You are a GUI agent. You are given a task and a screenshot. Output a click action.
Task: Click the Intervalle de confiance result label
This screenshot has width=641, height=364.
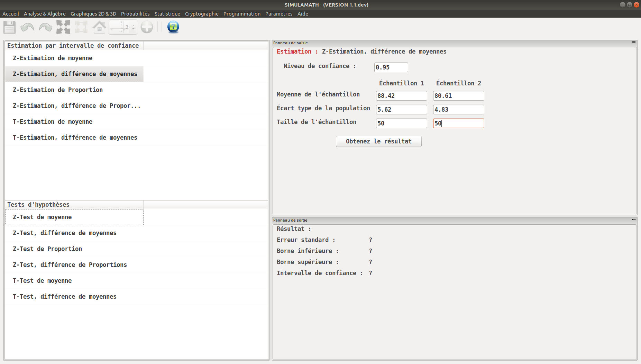[320, 273]
